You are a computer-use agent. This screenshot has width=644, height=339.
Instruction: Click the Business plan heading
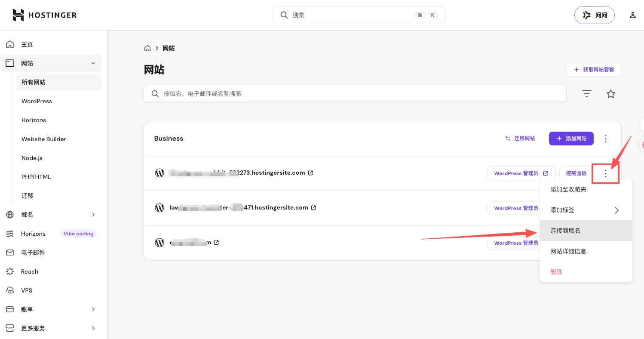click(x=169, y=139)
